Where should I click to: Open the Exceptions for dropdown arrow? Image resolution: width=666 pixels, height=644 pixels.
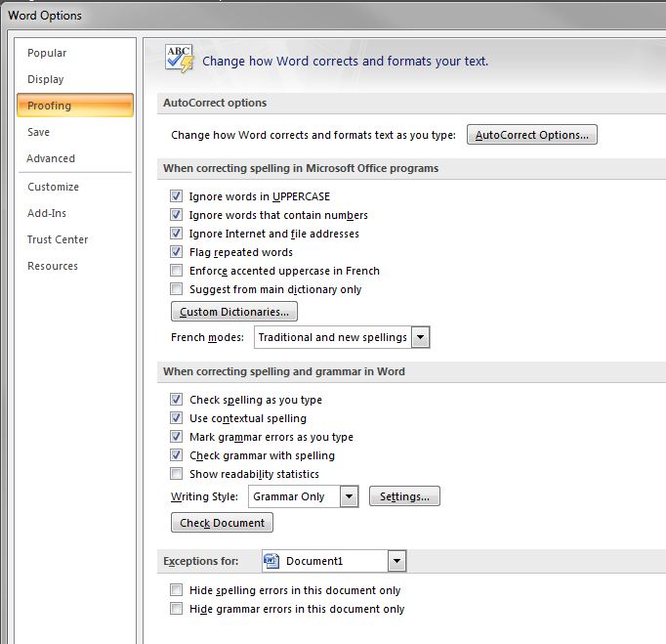pos(396,561)
